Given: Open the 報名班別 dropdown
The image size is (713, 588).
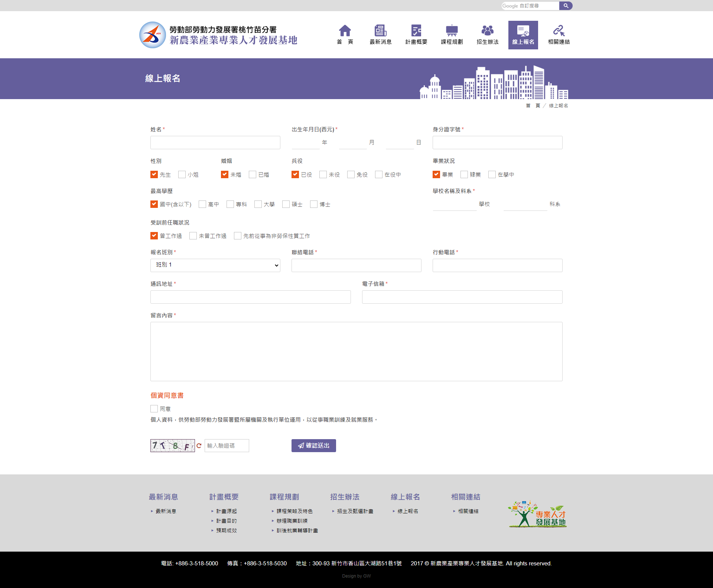Looking at the screenshot, I should click(215, 265).
